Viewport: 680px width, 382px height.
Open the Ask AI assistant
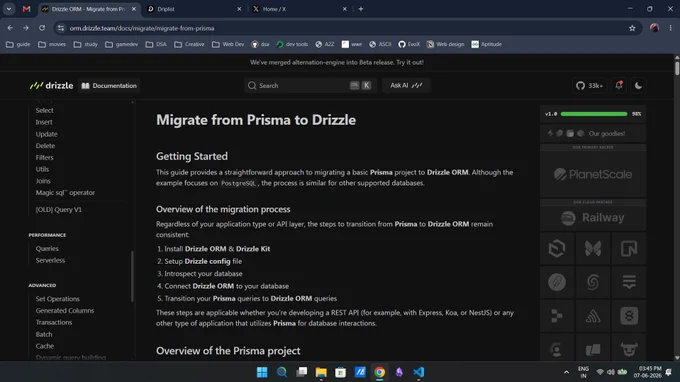point(406,85)
